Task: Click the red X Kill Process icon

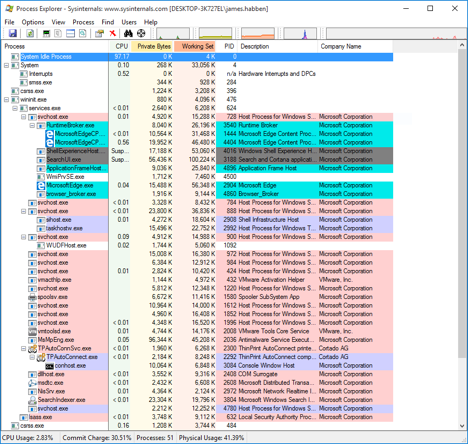Action: [x=113, y=33]
